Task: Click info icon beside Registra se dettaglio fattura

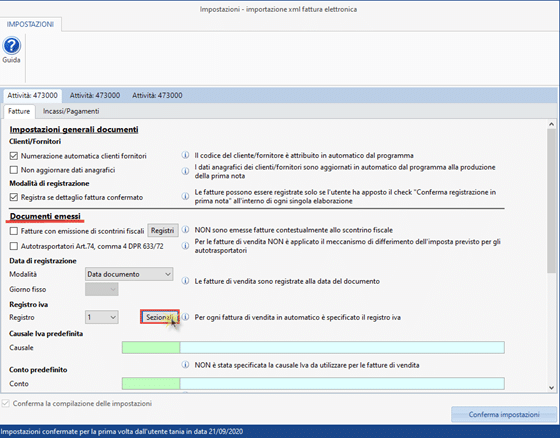Action: click(x=185, y=196)
